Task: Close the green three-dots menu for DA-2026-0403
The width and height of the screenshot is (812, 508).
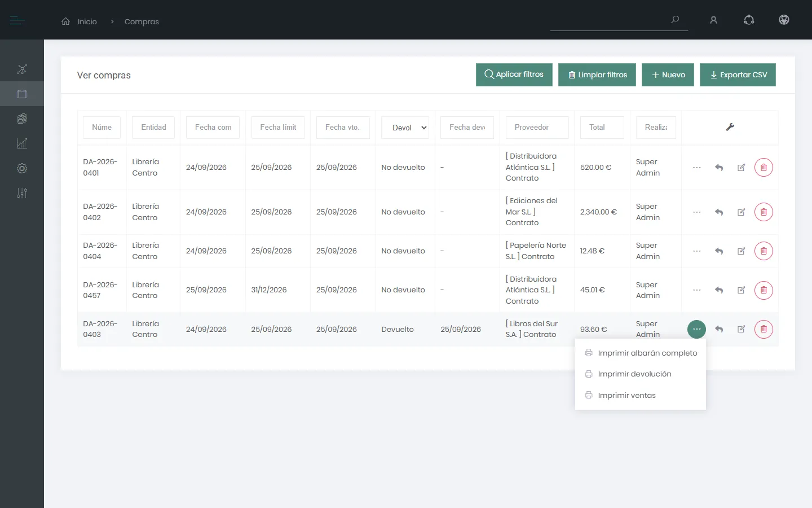Action: click(x=697, y=329)
